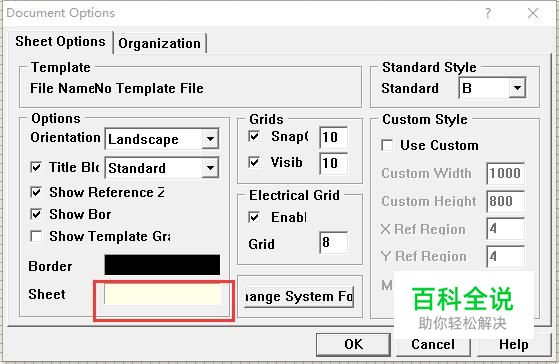559x364 pixels.
Task: Open Help from the dialog buttons
Action: pos(514,344)
